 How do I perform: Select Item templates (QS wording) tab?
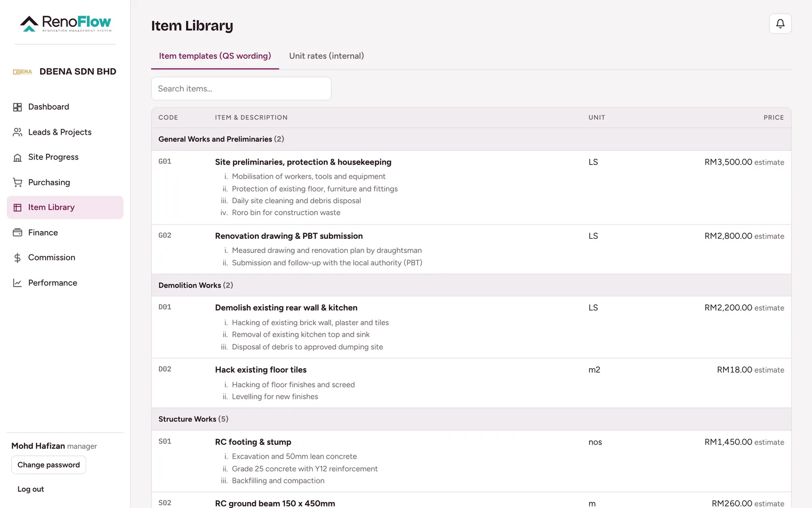pos(215,56)
